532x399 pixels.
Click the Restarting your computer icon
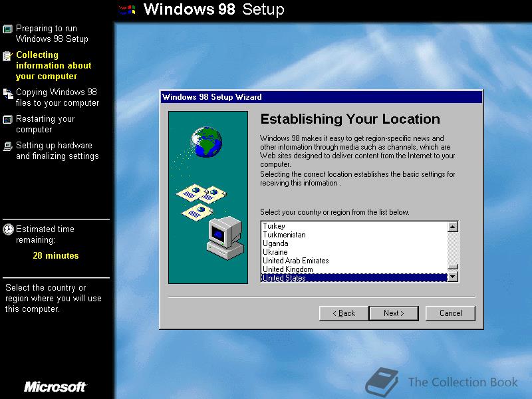[7, 120]
